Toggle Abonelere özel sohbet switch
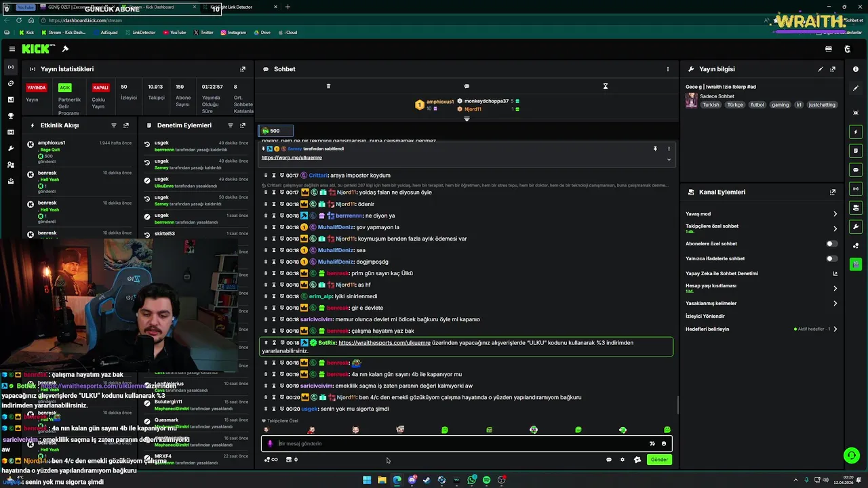The width and height of the screenshot is (868, 488). [x=831, y=244]
